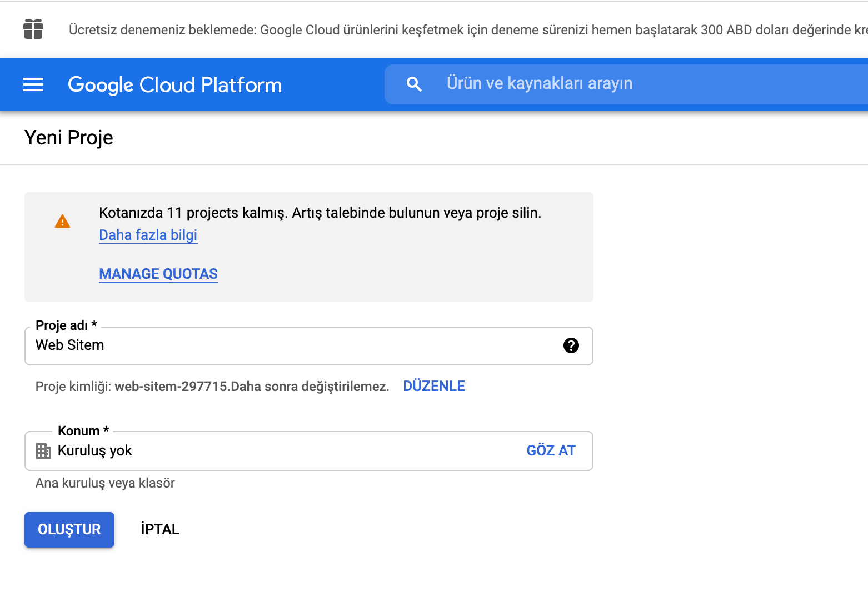Click the free trial banner text Ücretsiz denemeniz beklemede
Image resolution: width=868 pixels, height=612 pixels.
[162, 30]
